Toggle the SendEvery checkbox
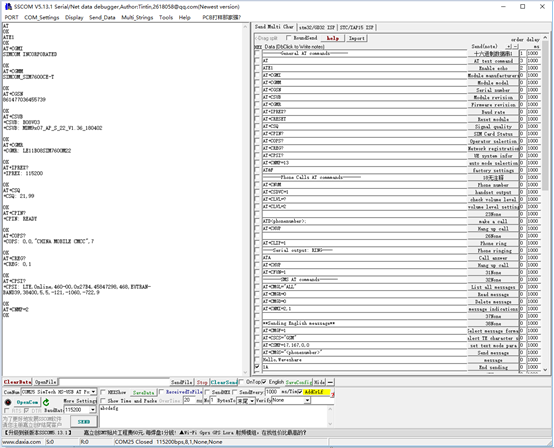This screenshot has width=554, height=448. pos(235,392)
